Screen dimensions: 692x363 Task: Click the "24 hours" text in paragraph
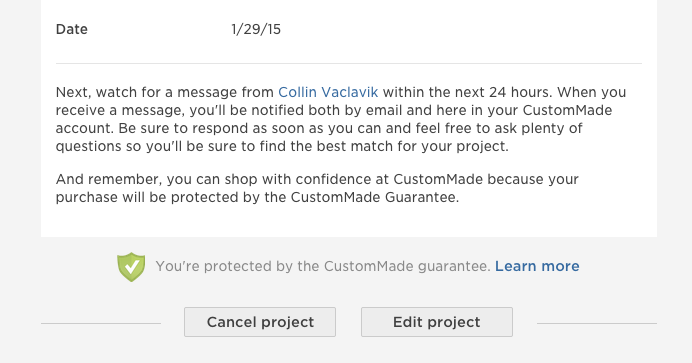[x=520, y=92]
